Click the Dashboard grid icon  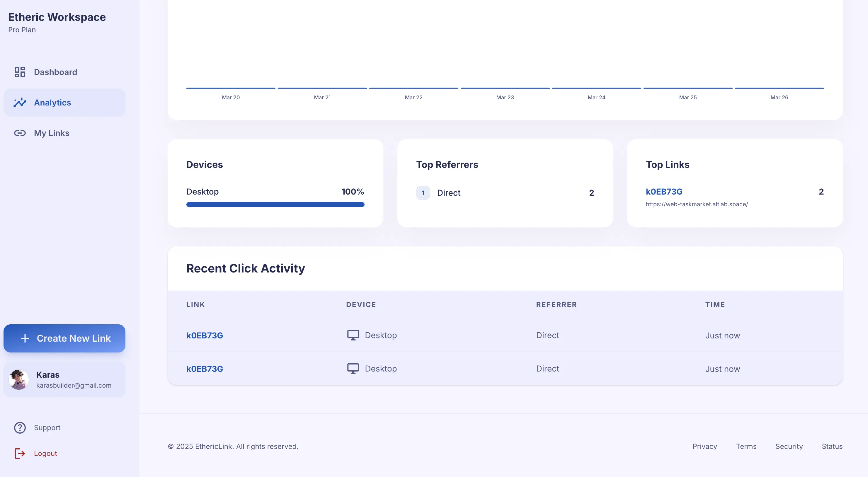tap(20, 72)
